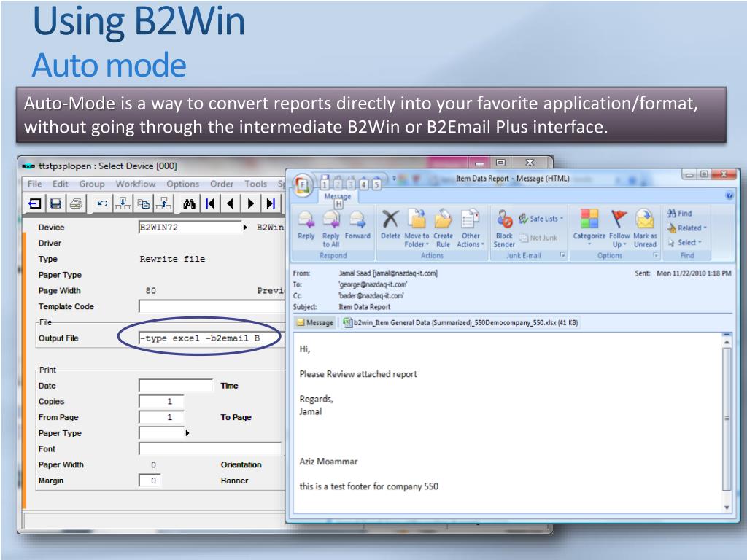
Task: Open the Move to Folder dropdown
Action: click(x=417, y=228)
